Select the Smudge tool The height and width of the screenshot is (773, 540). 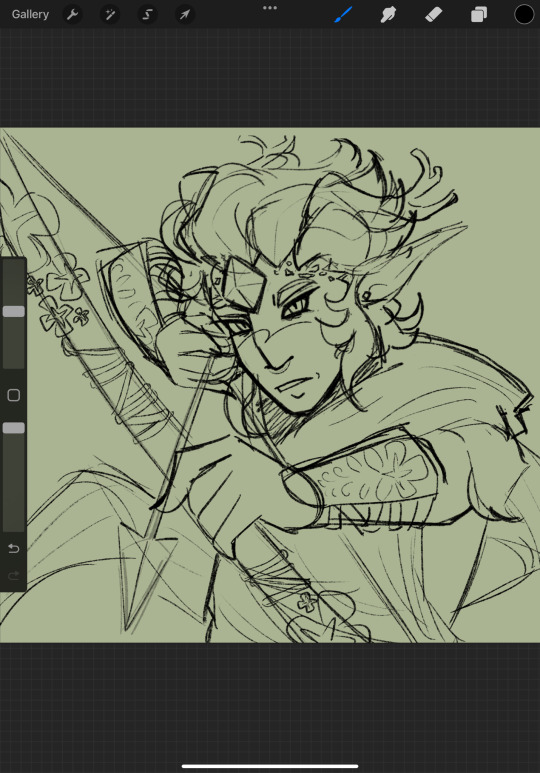coord(389,14)
